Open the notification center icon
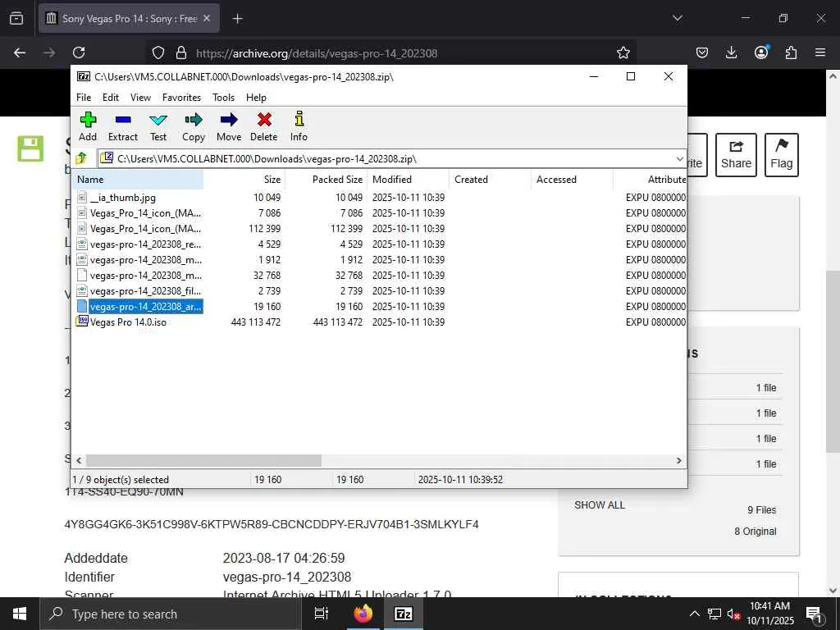This screenshot has height=630, width=840. pos(815,614)
